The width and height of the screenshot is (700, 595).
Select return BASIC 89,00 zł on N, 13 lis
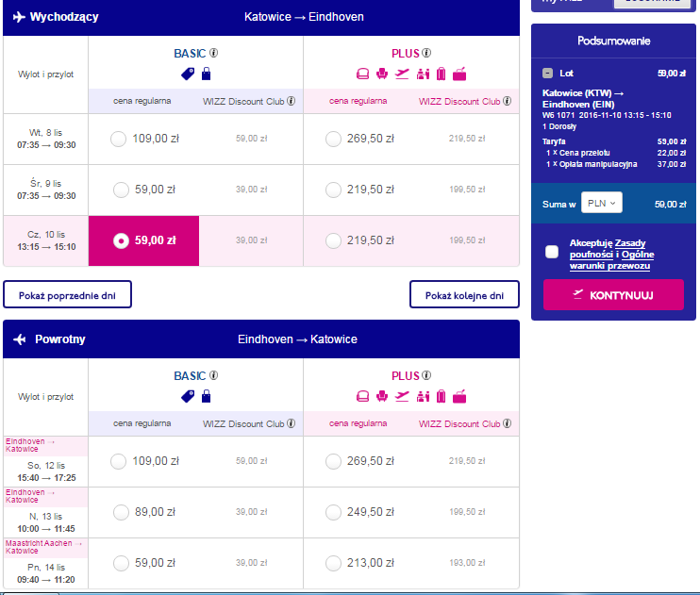pos(121,512)
